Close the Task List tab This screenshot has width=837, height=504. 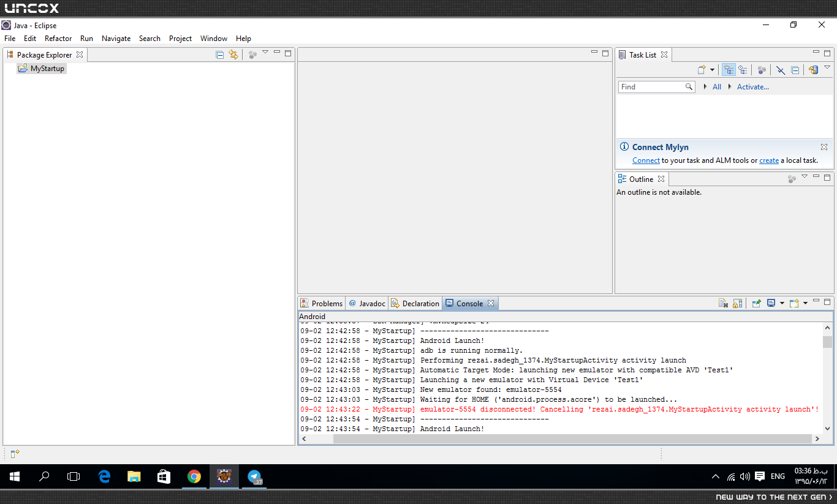[x=664, y=55]
